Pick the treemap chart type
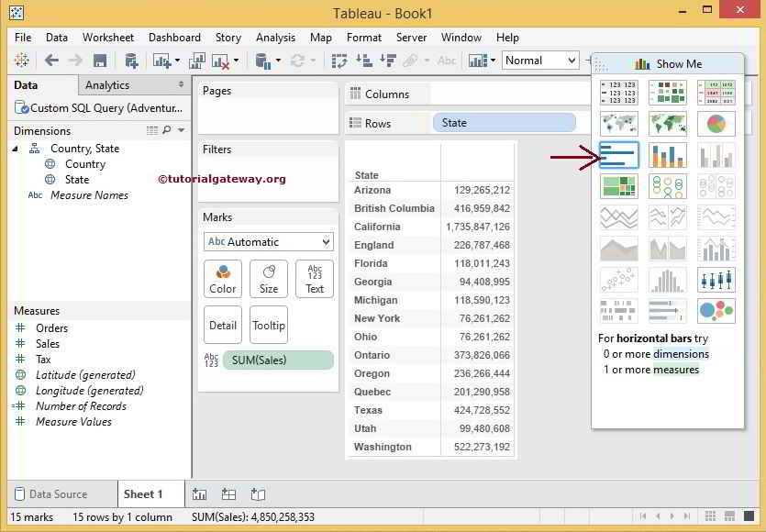766x532 pixels. point(618,186)
